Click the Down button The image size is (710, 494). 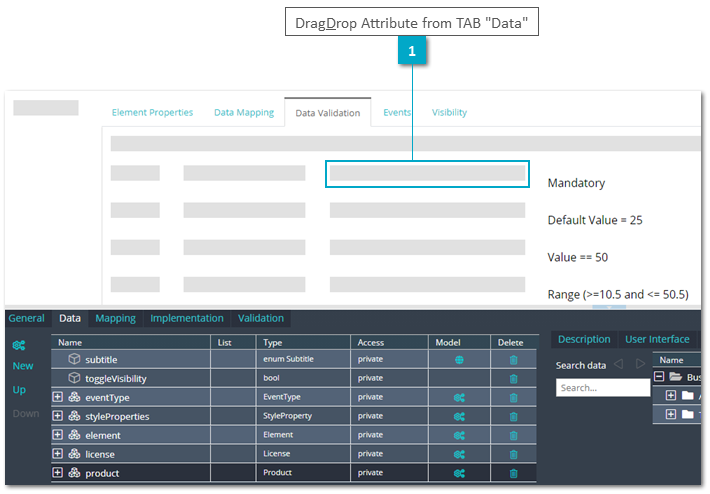coord(26,413)
